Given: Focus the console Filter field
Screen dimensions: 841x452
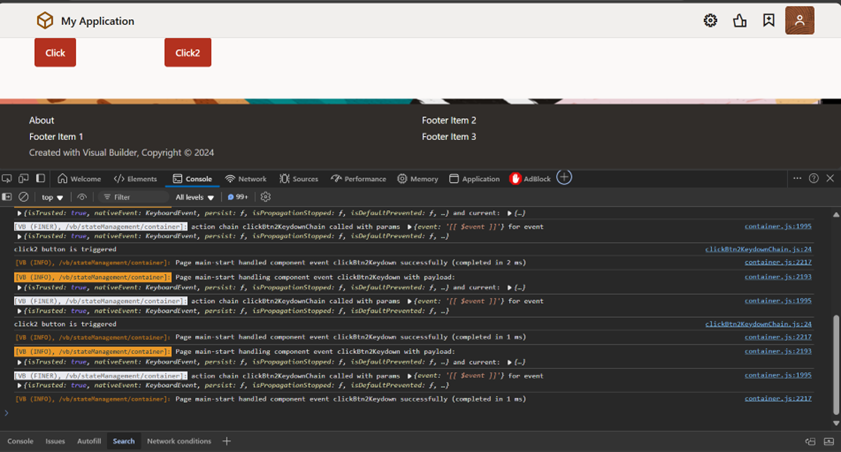Looking at the screenshot, I should pos(134,197).
